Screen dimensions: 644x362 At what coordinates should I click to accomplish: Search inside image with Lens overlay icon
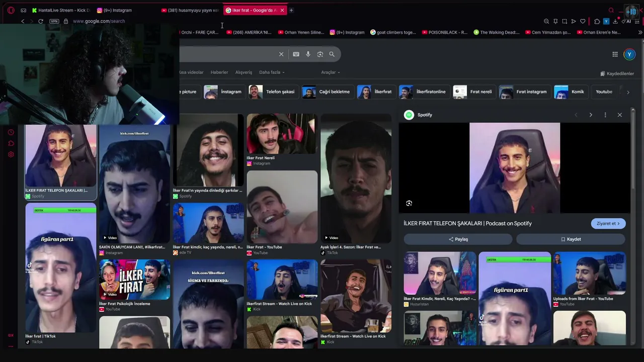[409, 203]
